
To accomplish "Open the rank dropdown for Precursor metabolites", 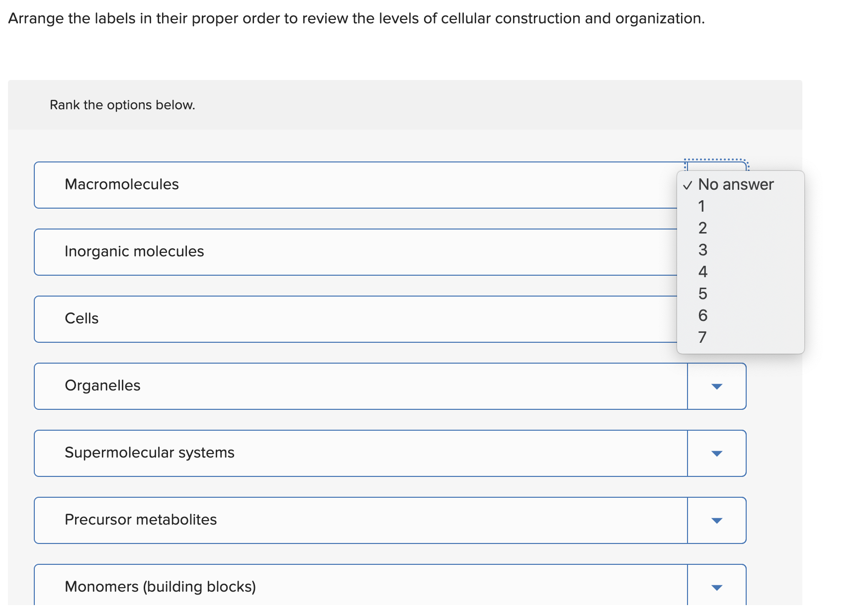I will tap(716, 520).
